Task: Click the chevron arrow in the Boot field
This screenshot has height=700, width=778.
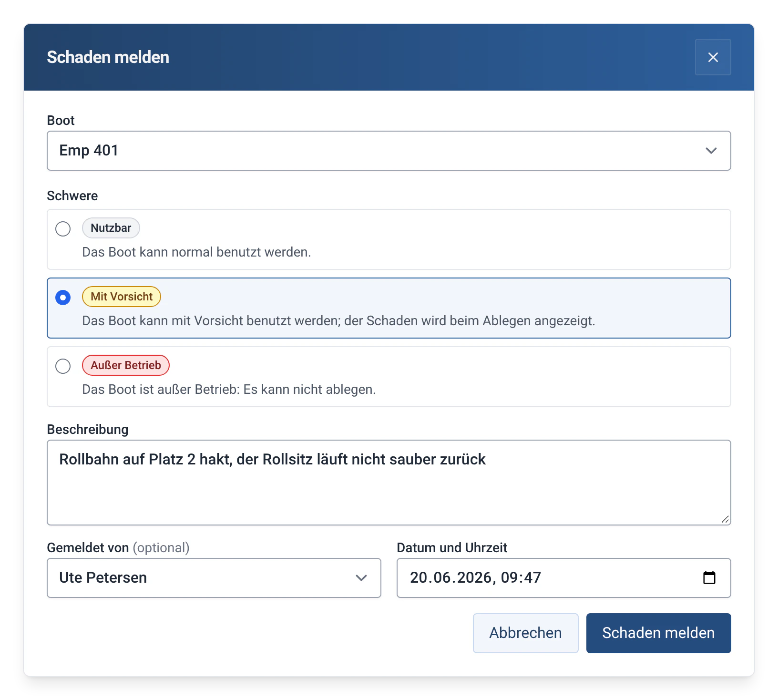Action: click(x=711, y=151)
